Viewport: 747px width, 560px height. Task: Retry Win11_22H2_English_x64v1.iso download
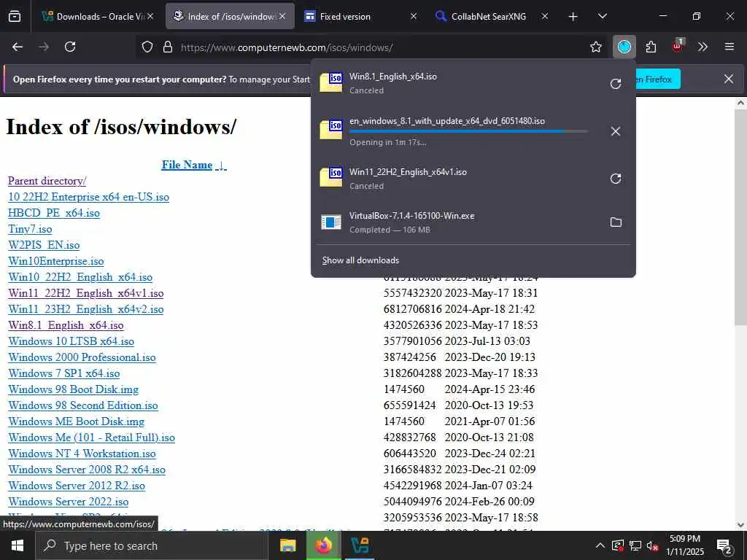(x=616, y=179)
